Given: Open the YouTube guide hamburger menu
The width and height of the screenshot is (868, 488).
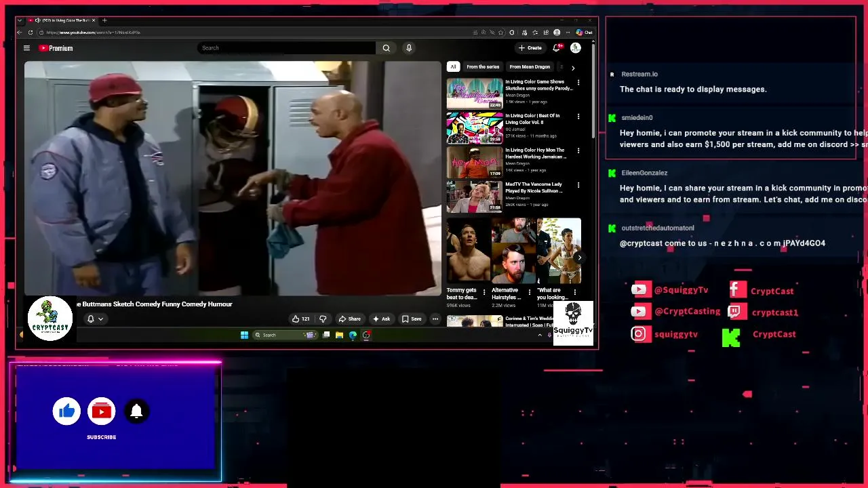Looking at the screenshot, I should click(x=26, y=48).
